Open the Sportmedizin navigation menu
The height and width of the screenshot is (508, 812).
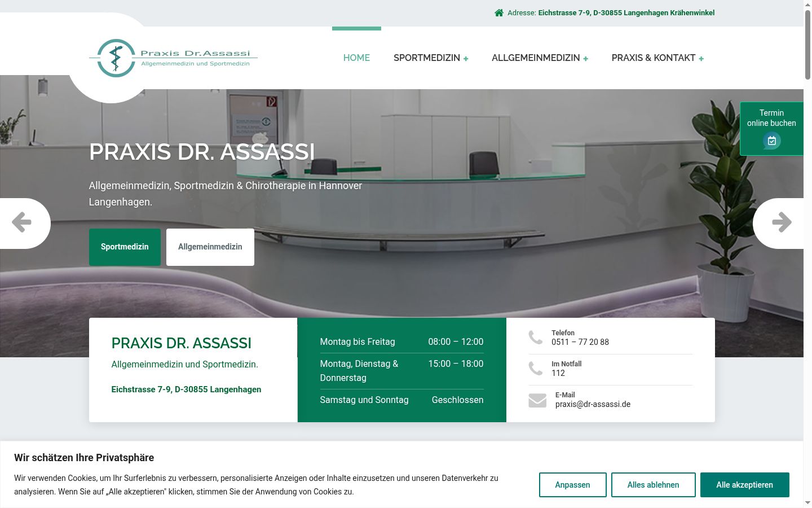pos(427,58)
